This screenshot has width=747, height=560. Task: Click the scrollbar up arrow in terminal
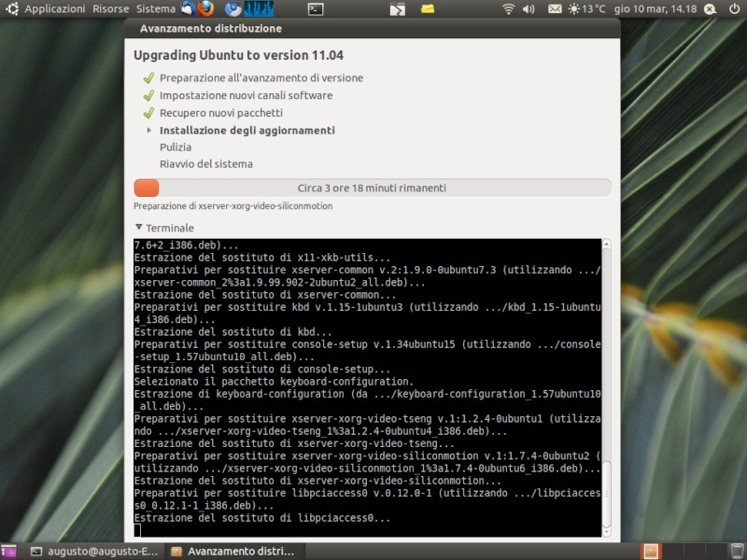[x=606, y=244]
